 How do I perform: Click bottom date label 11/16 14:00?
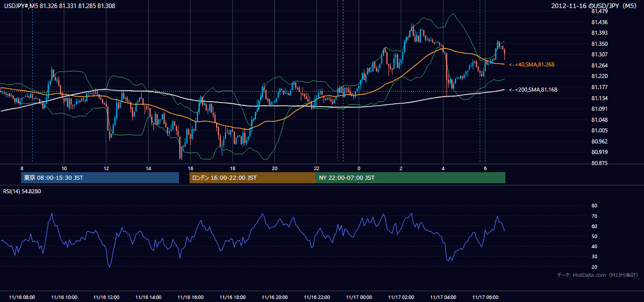(148, 297)
